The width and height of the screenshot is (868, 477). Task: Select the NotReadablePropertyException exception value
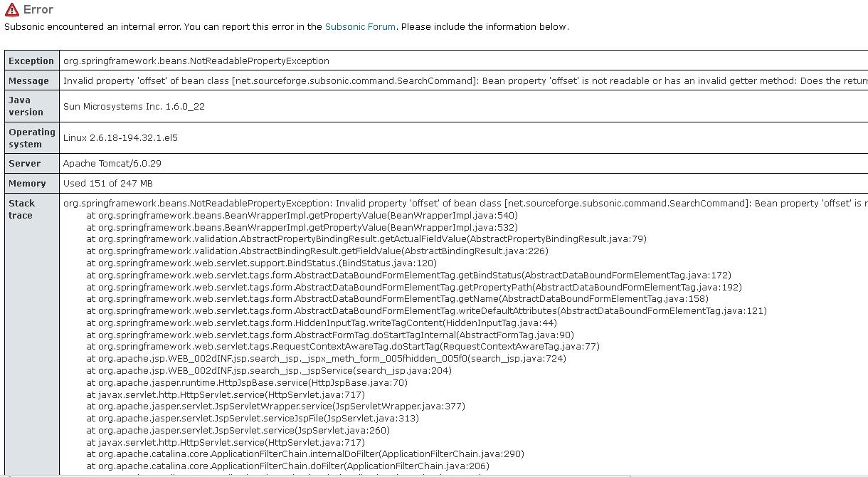pyautogui.click(x=196, y=61)
